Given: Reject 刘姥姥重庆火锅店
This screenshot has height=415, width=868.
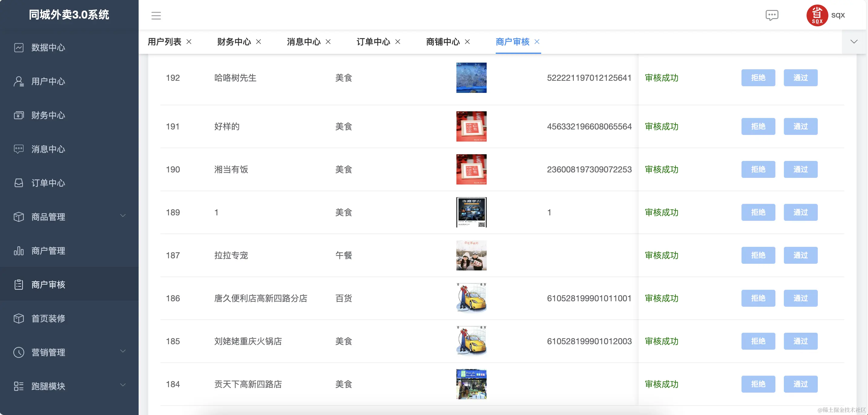Looking at the screenshot, I should tap(758, 341).
